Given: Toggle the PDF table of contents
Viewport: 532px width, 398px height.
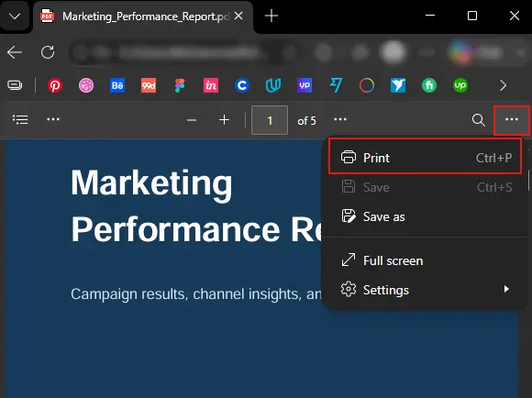Looking at the screenshot, I should tap(20, 119).
